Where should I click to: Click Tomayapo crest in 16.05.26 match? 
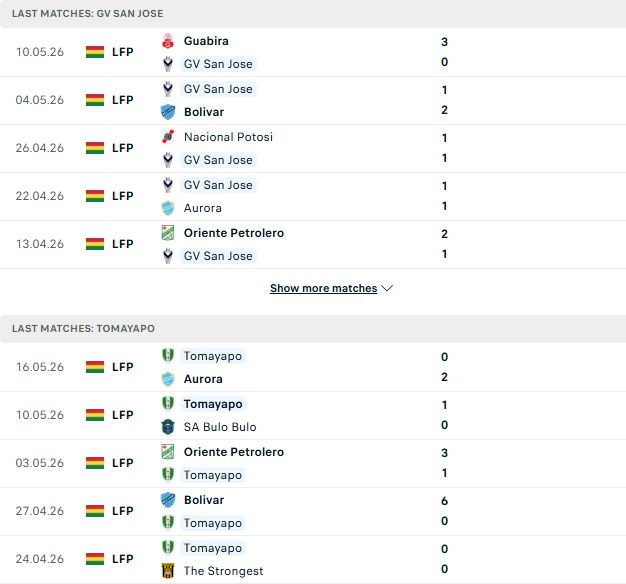coord(168,356)
